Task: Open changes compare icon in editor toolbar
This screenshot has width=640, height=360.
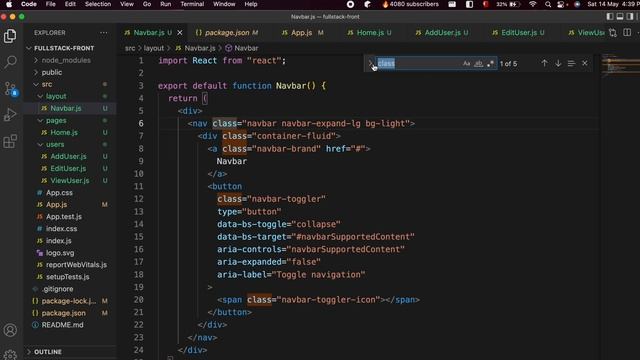Action: click(x=613, y=33)
